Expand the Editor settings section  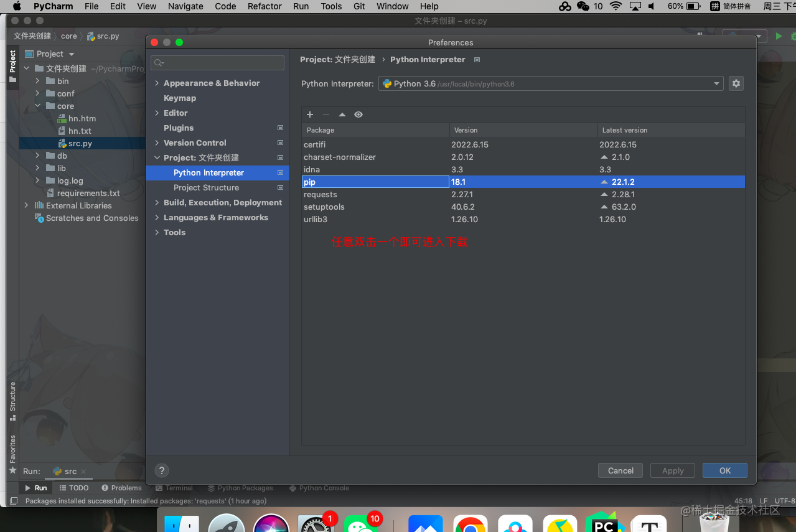(157, 113)
